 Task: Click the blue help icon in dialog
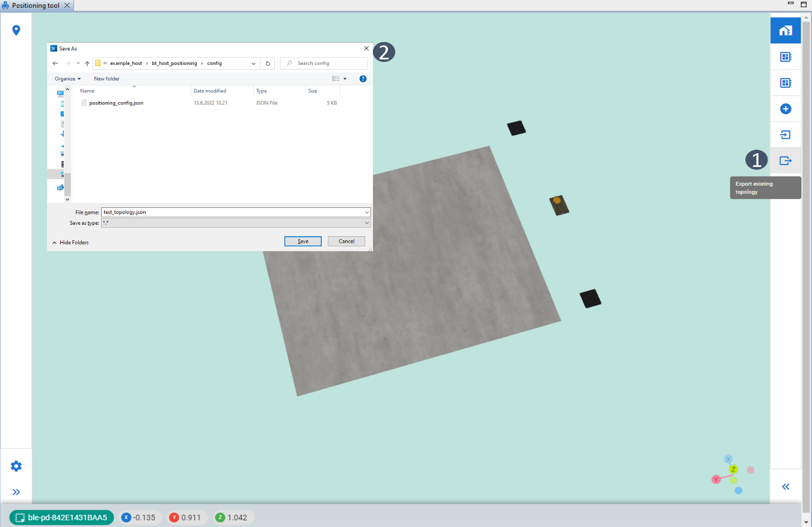pos(363,79)
